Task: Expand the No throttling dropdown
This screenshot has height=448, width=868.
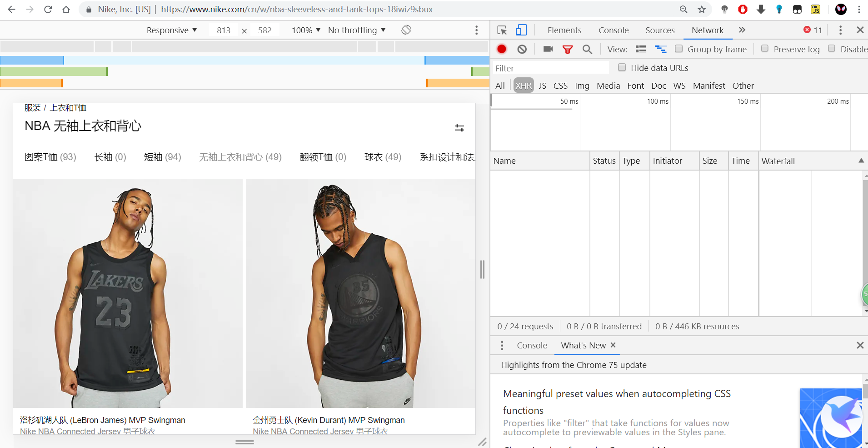Action: coord(357,30)
